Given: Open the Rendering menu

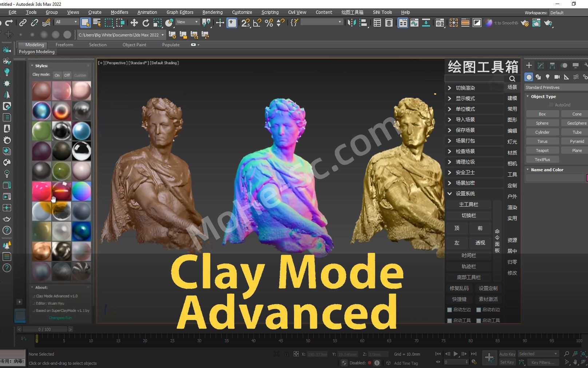Looking at the screenshot, I should [212, 12].
